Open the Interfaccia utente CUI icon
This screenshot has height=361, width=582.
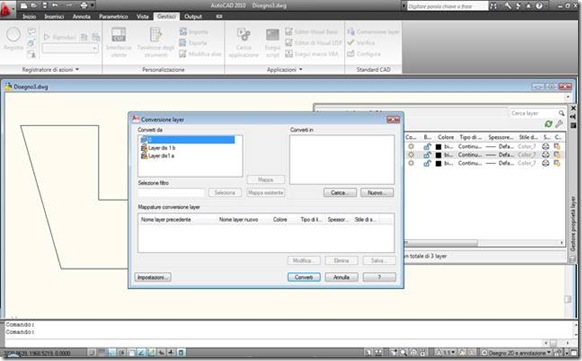[x=119, y=35]
